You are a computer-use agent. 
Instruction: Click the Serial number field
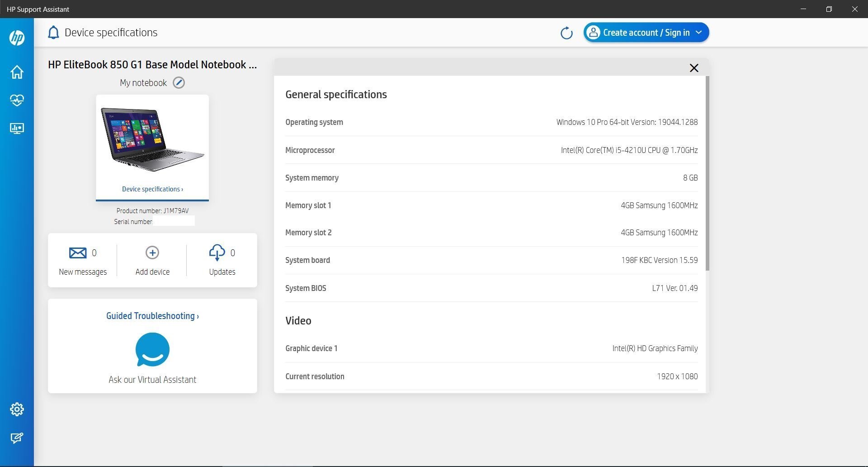[174, 221]
